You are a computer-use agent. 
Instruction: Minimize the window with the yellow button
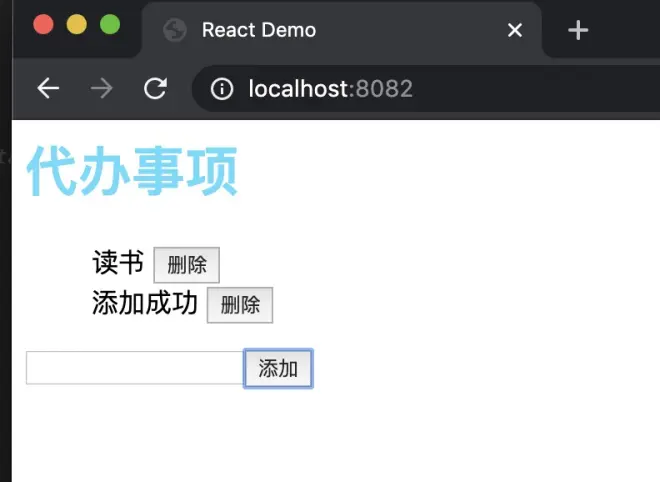click(77, 24)
